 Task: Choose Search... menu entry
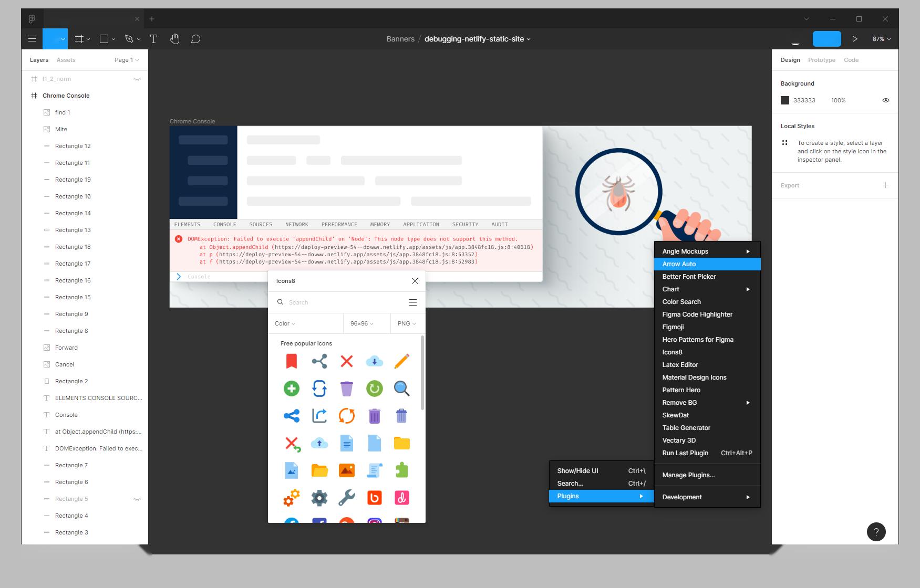click(602, 484)
